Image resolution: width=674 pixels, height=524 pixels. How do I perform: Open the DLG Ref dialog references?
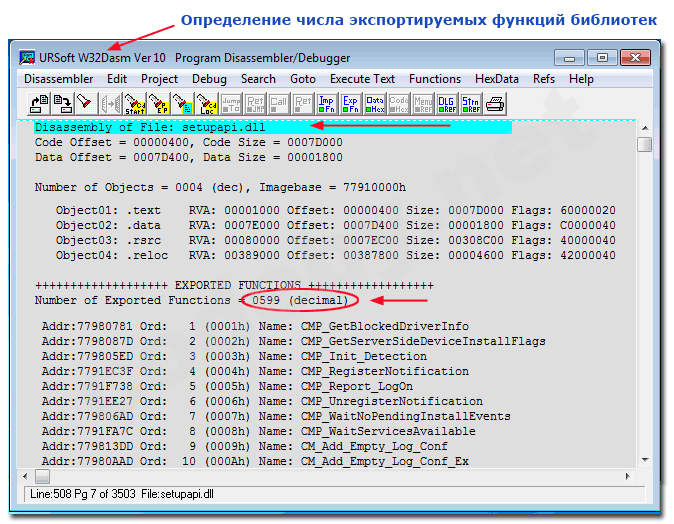pos(447,104)
